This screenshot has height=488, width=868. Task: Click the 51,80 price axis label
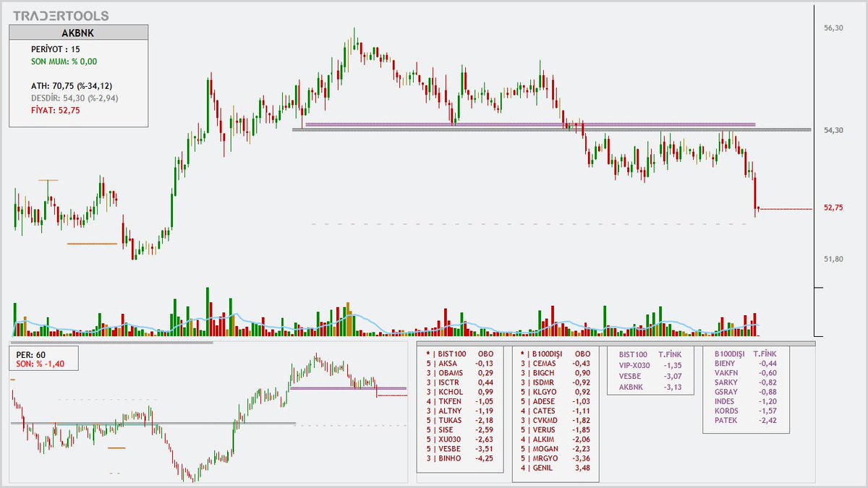(x=833, y=259)
